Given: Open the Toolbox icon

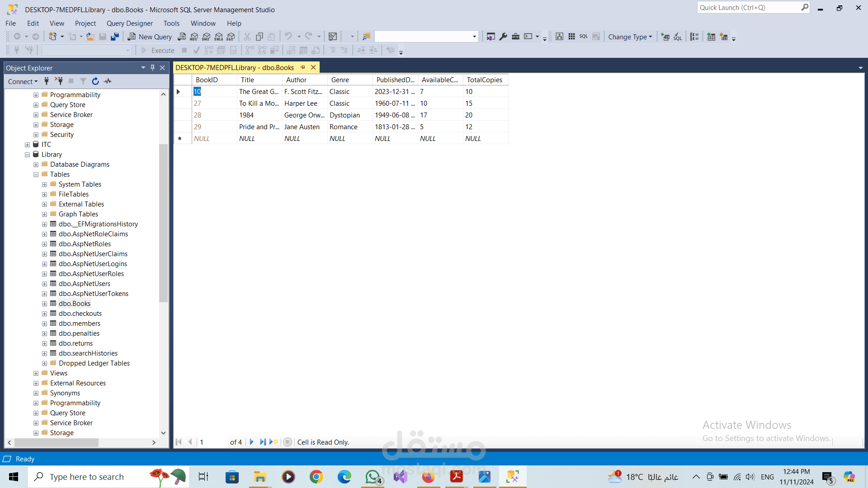Looking at the screenshot, I should point(515,37).
